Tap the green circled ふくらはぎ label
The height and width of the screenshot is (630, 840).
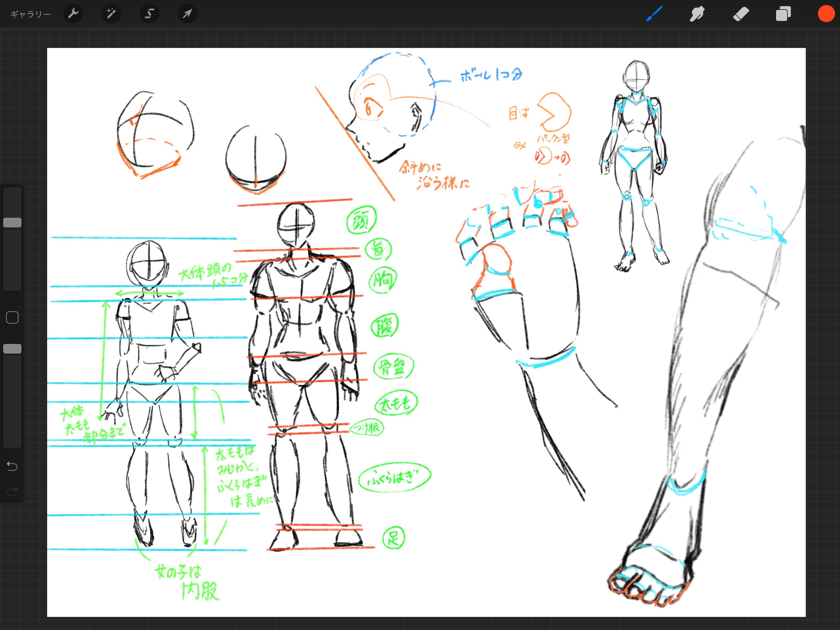coord(394,477)
